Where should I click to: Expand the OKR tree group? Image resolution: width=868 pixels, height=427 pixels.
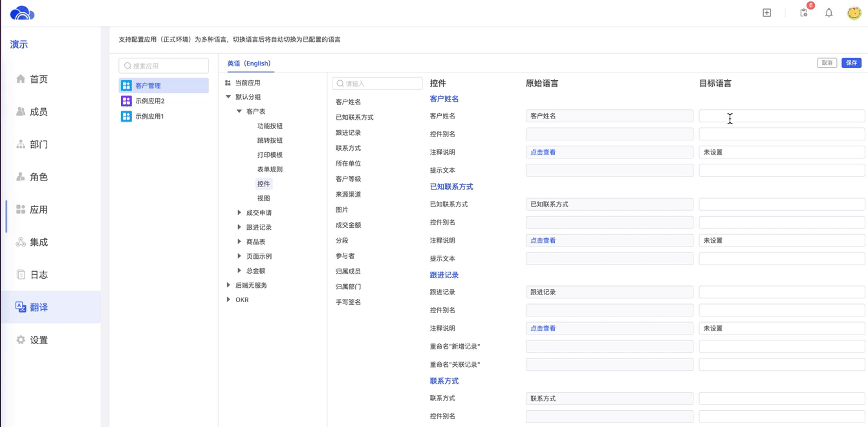tap(228, 300)
